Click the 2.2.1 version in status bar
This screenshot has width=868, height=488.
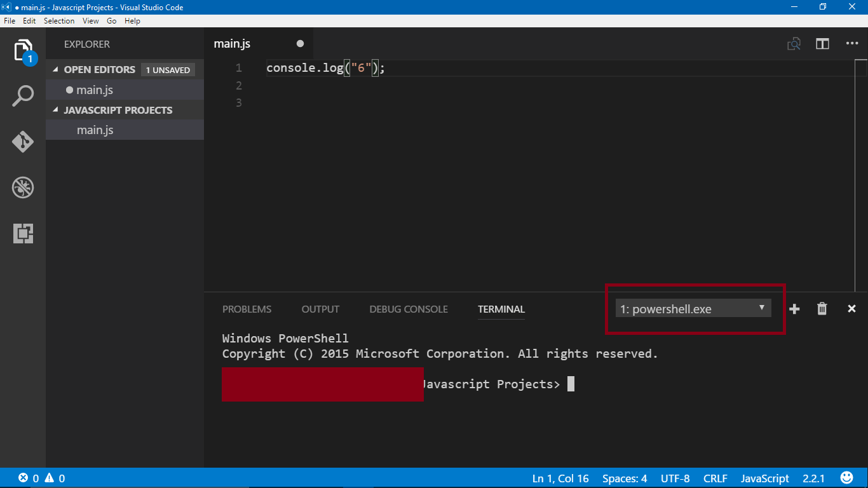(813, 478)
